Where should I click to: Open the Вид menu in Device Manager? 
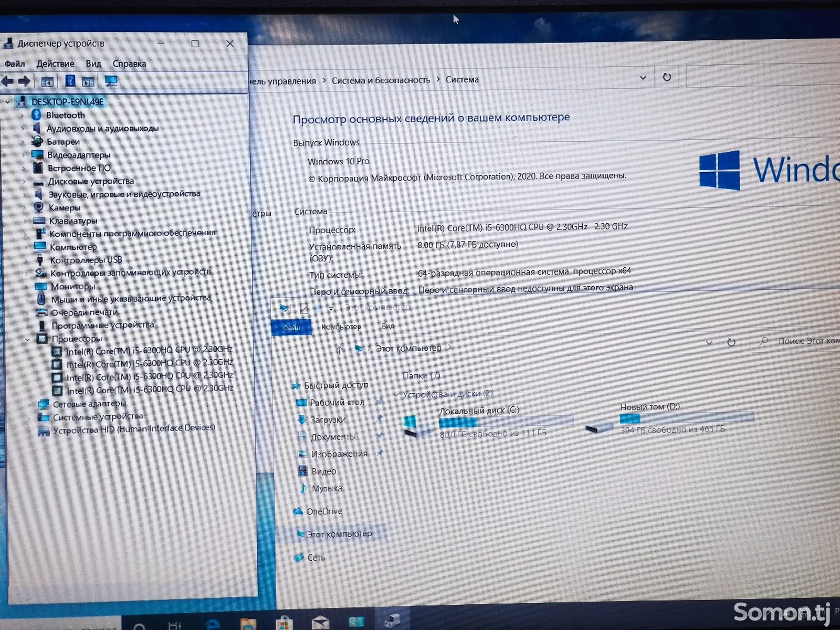point(93,64)
